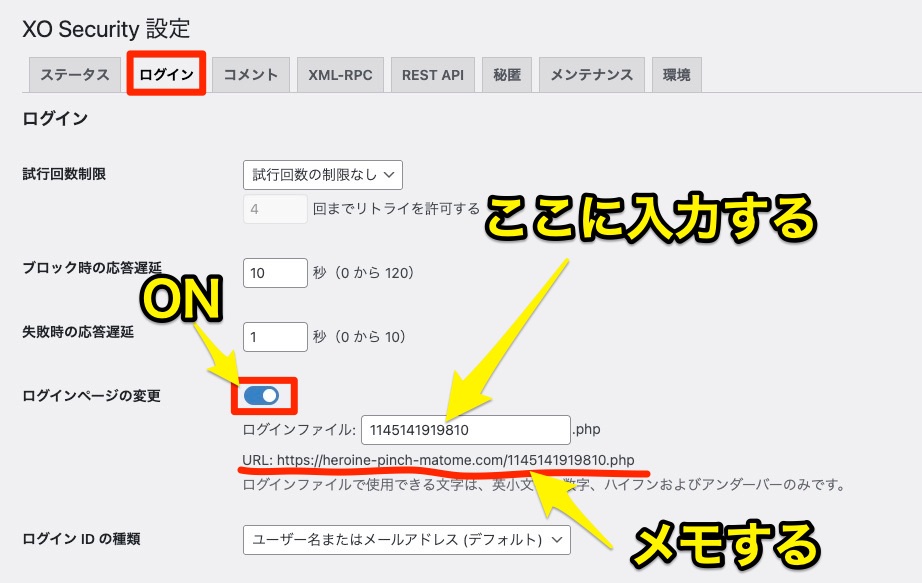This screenshot has height=583, width=922.
Task: Click the ログイン ID の種類 label
Action: point(81,539)
